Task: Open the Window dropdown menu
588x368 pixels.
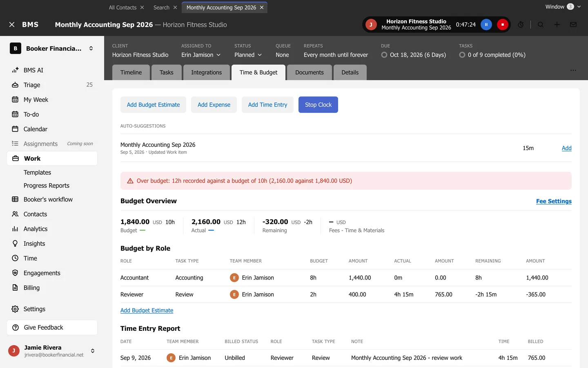Action: click(x=563, y=7)
